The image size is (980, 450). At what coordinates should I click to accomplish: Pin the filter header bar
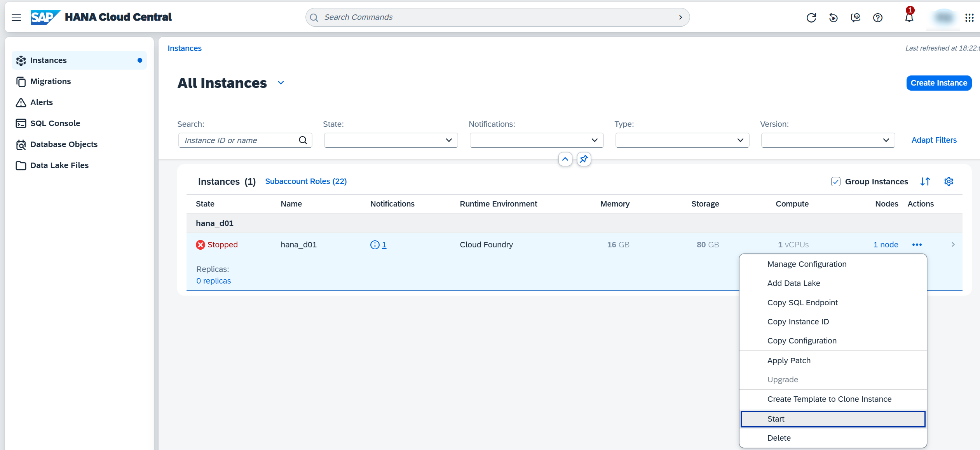tap(584, 159)
